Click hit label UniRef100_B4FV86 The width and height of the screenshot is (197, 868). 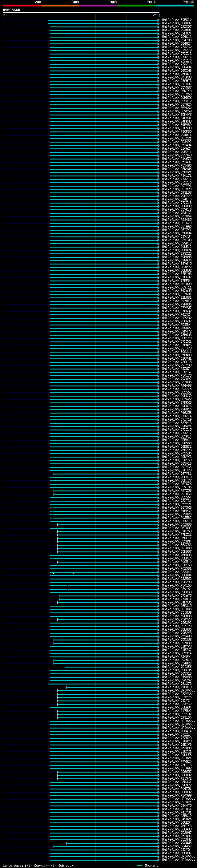tap(177, 603)
